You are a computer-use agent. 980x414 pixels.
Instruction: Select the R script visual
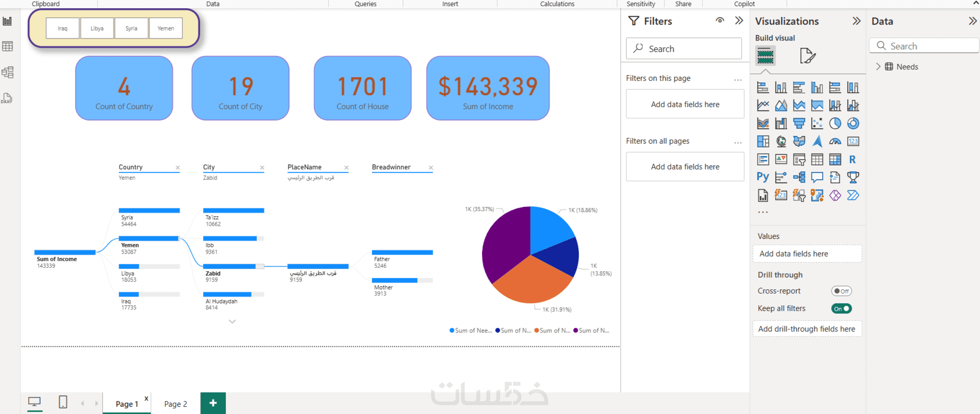click(853, 159)
